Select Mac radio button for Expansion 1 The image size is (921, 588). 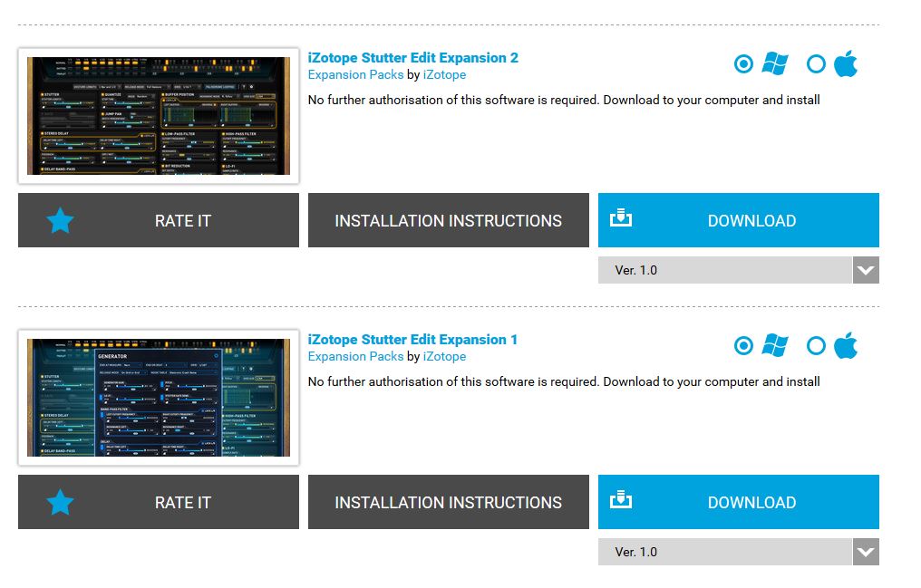tap(816, 345)
